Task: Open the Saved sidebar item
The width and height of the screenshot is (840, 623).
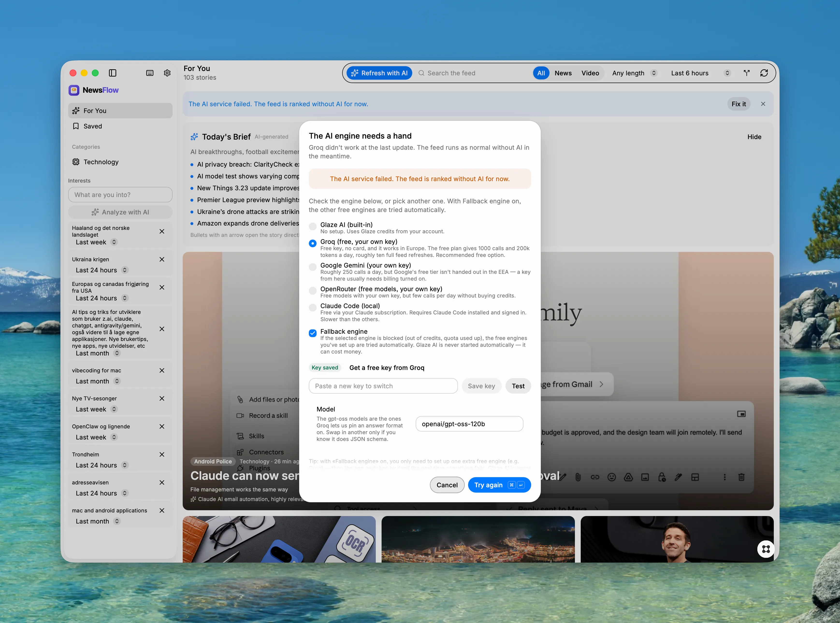Action: click(120, 126)
